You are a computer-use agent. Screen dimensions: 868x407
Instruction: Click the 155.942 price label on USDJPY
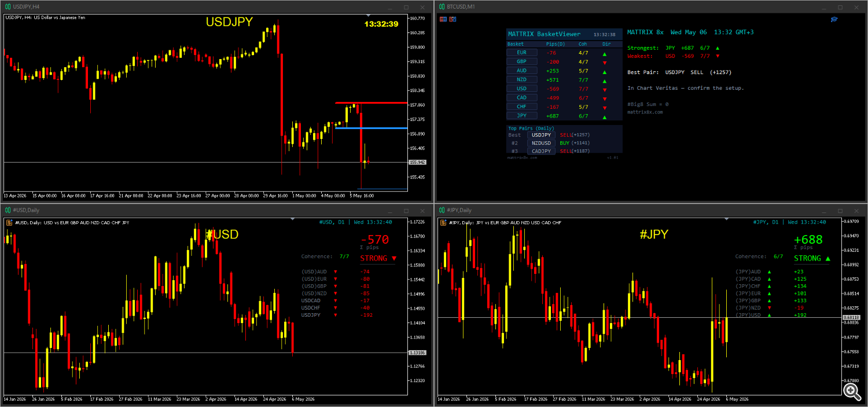417,163
